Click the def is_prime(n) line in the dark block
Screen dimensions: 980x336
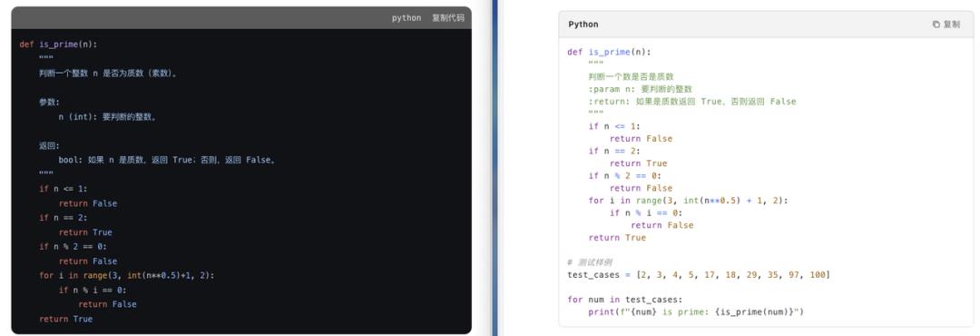click(x=59, y=44)
